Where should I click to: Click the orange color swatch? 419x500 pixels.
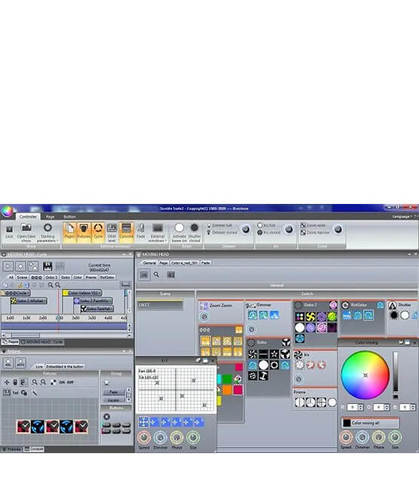(227, 390)
